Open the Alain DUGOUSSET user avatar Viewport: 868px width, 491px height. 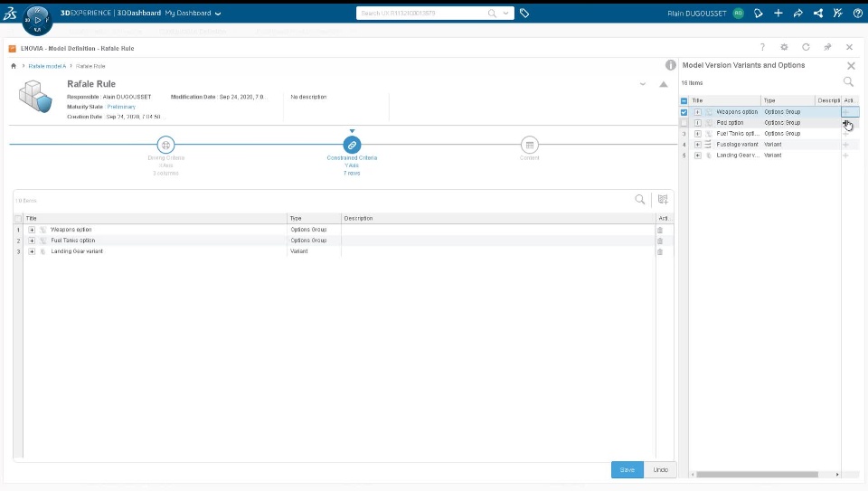[739, 14]
